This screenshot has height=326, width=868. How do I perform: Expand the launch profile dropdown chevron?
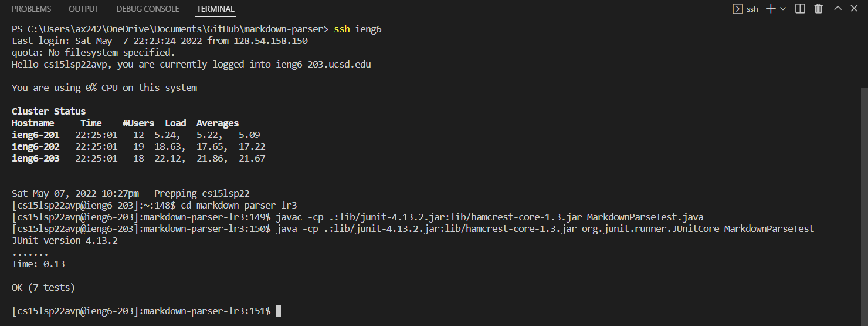click(x=782, y=9)
